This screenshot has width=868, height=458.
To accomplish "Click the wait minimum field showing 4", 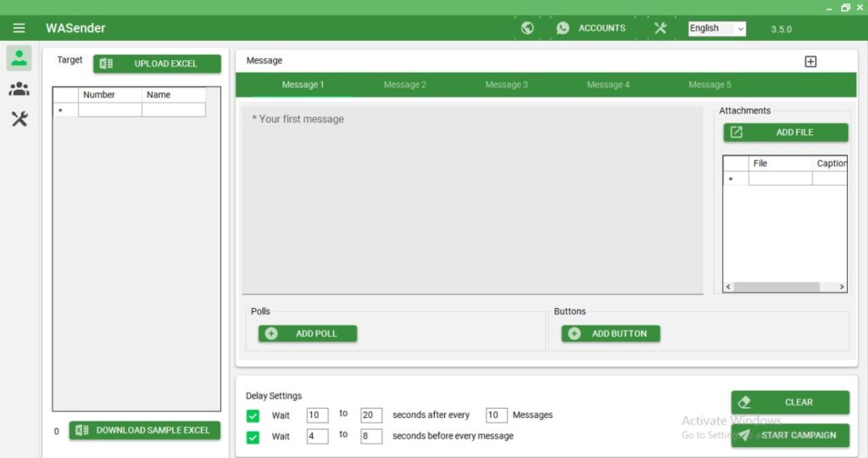I will tap(317, 437).
